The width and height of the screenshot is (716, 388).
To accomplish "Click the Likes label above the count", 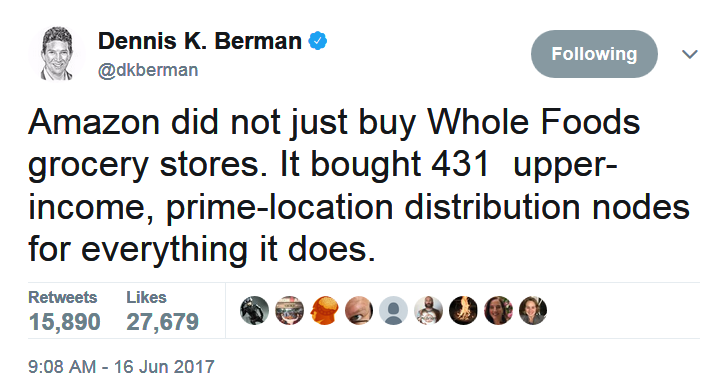I will pos(146,297).
